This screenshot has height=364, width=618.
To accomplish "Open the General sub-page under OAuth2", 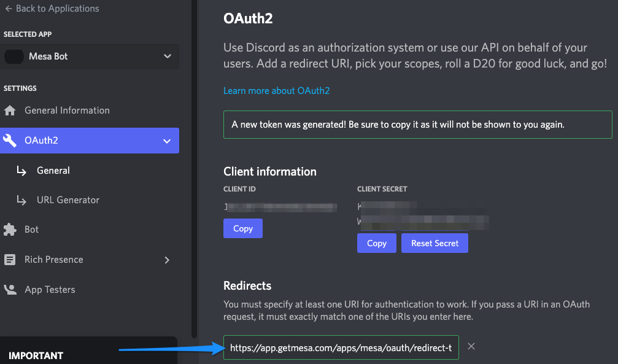I will tap(53, 171).
